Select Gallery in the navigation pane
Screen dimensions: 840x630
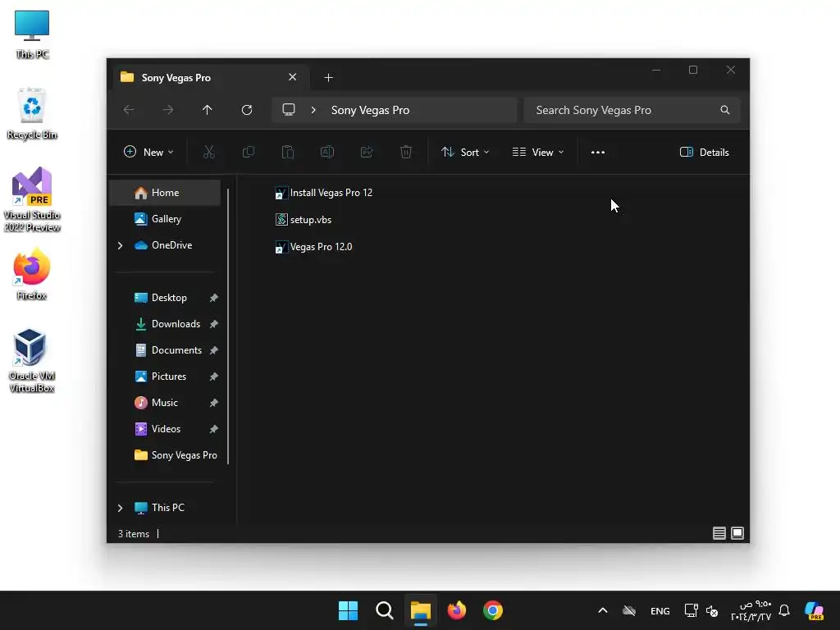point(165,219)
